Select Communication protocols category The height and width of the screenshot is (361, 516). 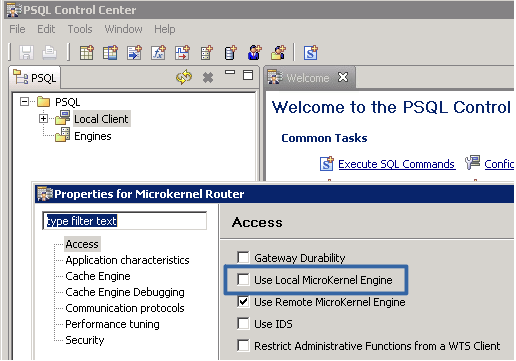tap(125, 308)
